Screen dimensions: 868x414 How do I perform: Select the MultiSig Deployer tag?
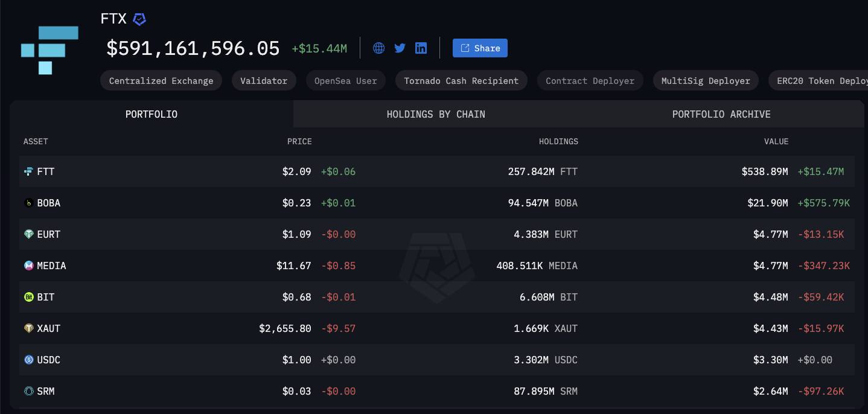[706, 81]
